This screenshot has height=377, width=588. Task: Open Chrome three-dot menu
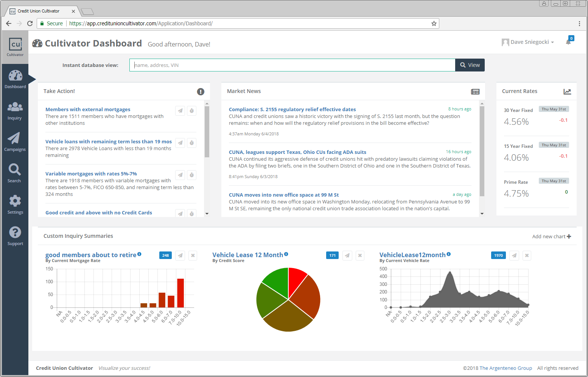coord(579,23)
